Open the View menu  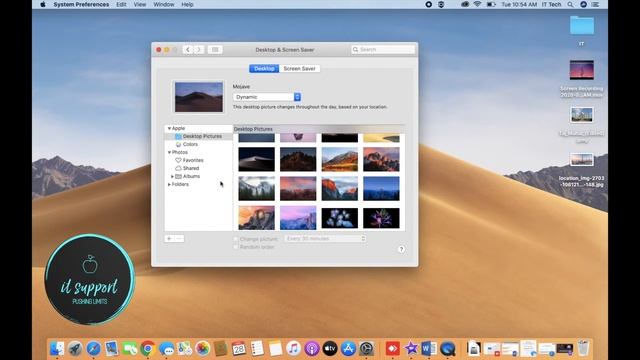140,4
